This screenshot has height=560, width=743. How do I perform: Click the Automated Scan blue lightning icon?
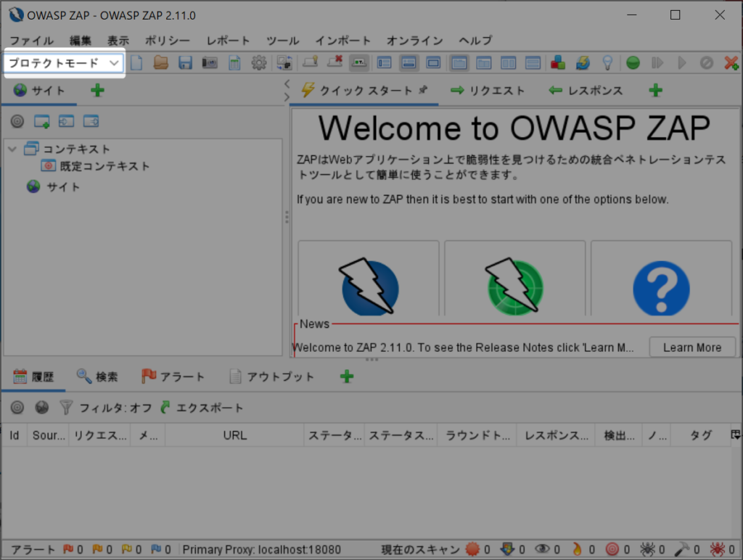pyautogui.click(x=369, y=286)
